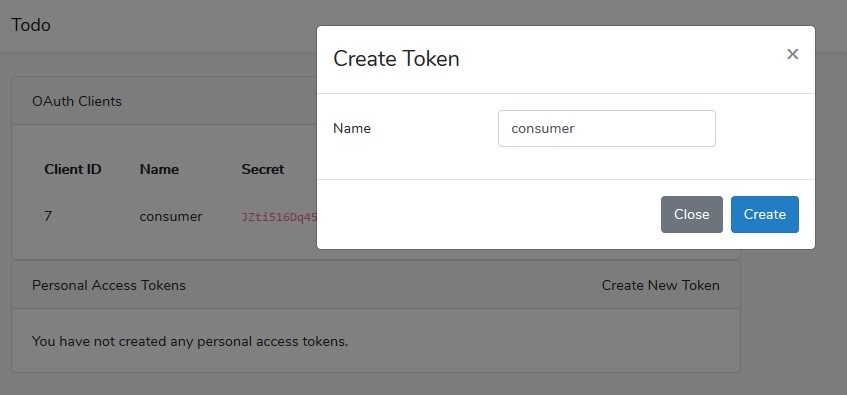Click the empty tokens notice text
This screenshot has width=847, height=395.
pos(190,342)
